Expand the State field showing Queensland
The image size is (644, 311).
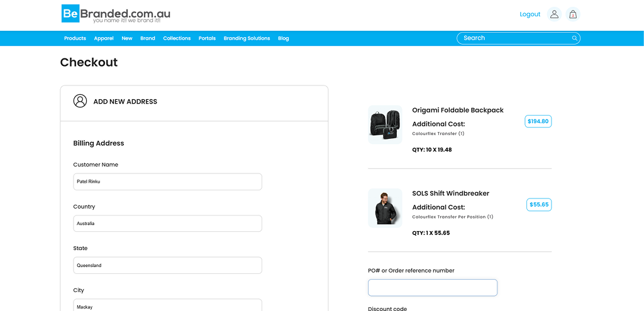pyautogui.click(x=167, y=265)
